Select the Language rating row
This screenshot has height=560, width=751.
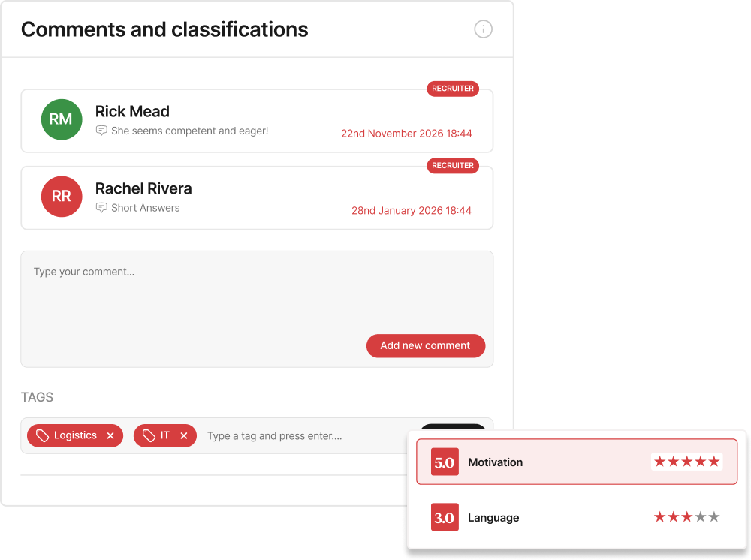(577, 517)
